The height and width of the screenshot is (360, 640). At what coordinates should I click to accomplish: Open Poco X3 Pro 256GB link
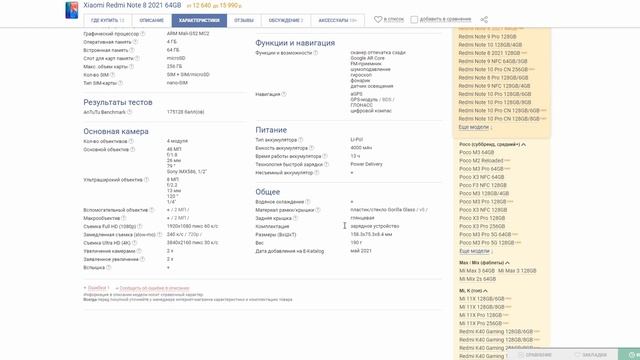(482, 226)
